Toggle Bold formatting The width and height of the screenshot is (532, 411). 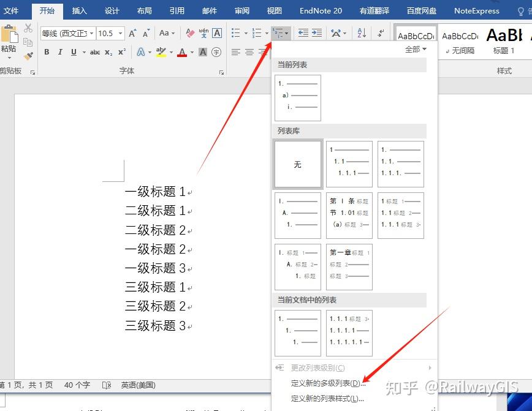(x=47, y=51)
